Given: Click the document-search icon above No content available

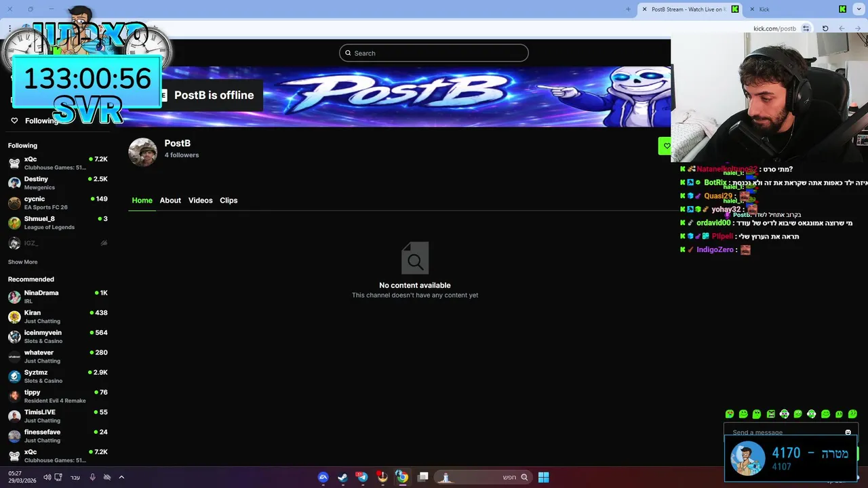Looking at the screenshot, I should click(x=415, y=258).
